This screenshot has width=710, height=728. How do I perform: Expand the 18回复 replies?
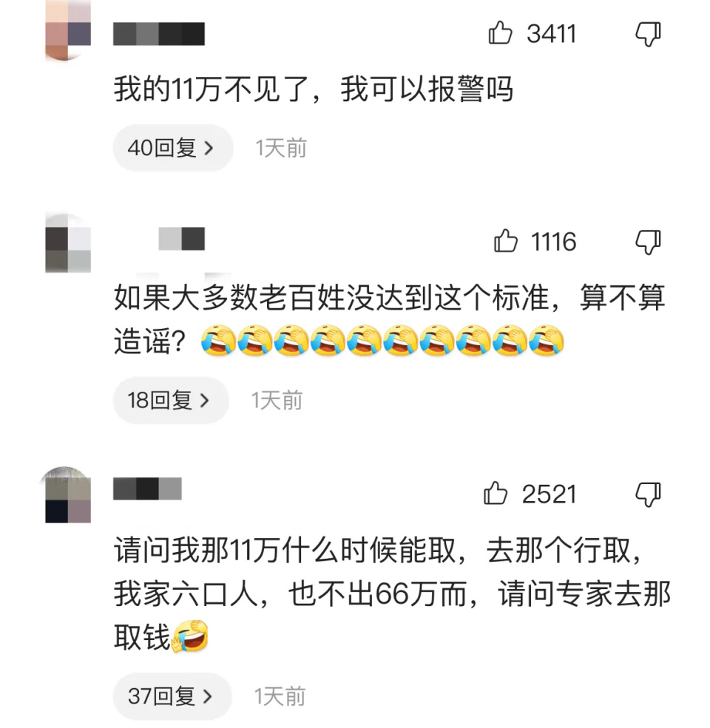click(x=171, y=400)
